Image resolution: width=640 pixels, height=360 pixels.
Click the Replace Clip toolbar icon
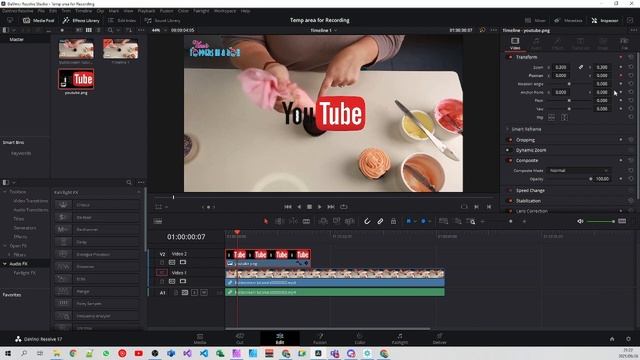350,221
